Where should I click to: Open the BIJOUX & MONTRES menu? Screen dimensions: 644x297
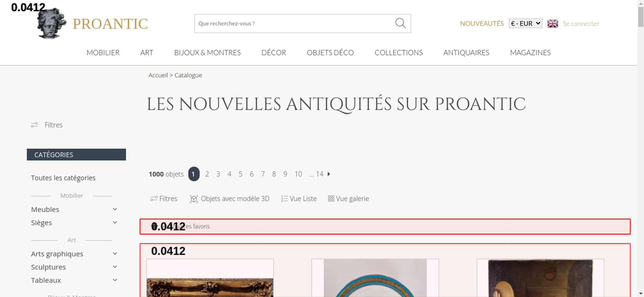[207, 53]
